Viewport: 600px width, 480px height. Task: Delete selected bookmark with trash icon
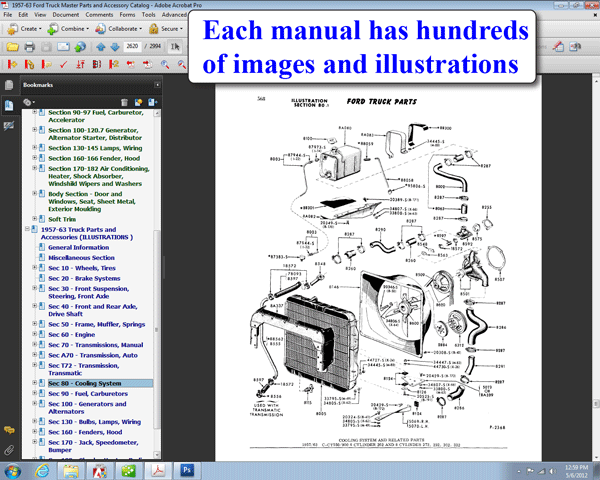pyautogui.click(x=124, y=102)
